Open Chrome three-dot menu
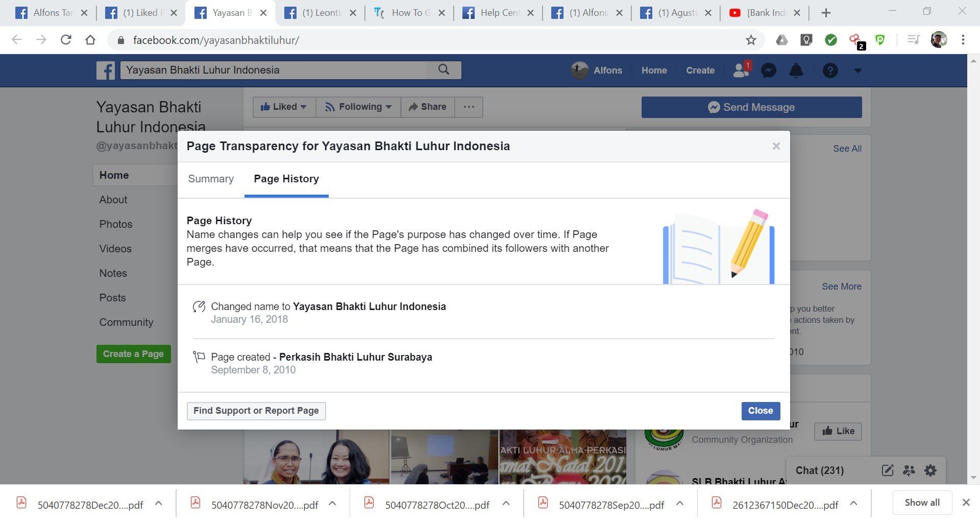Screen dimensions: 980x521 pyautogui.click(x=963, y=40)
